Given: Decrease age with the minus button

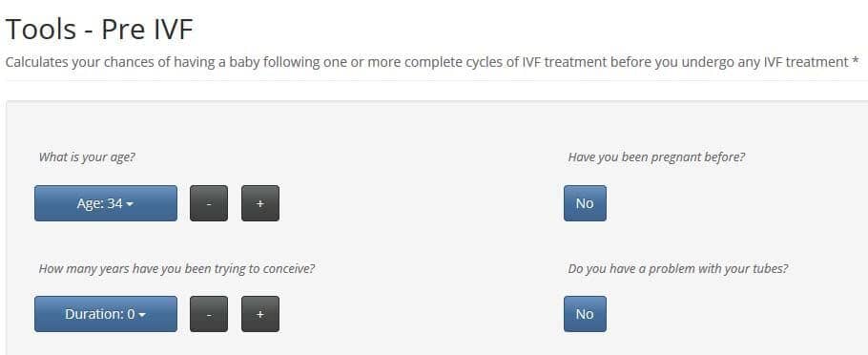Looking at the screenshot, I should (209, 203).
